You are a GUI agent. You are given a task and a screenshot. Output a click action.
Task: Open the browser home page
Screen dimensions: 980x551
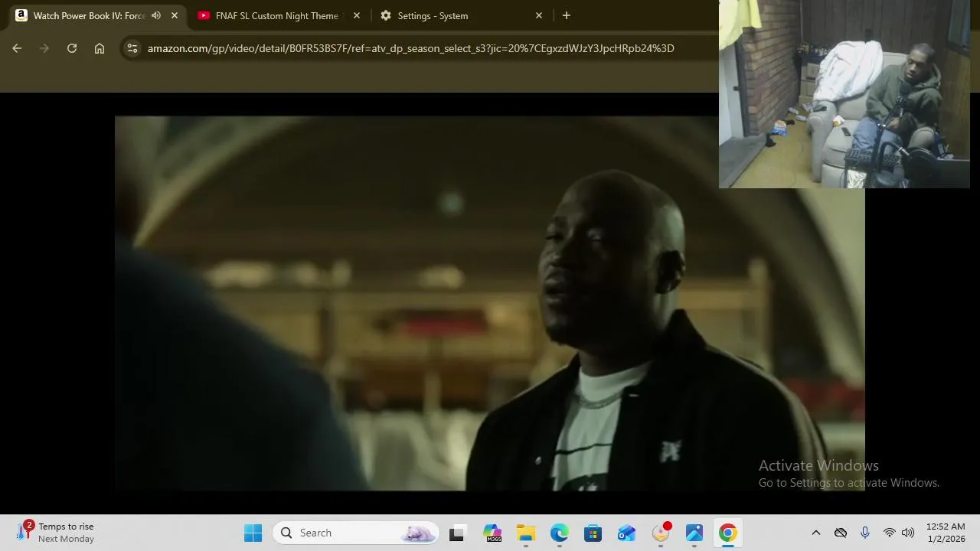[x=100, y=48]
